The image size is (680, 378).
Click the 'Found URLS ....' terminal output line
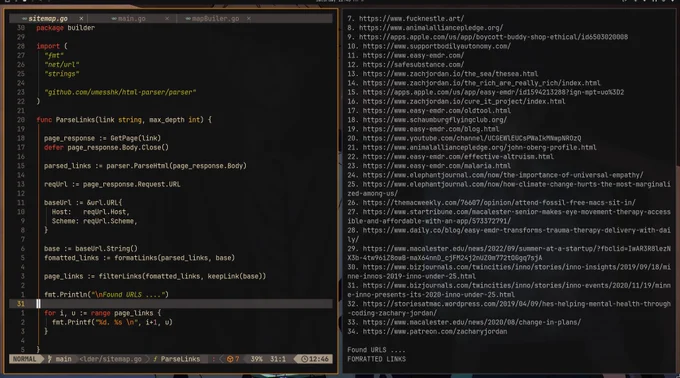376,350
